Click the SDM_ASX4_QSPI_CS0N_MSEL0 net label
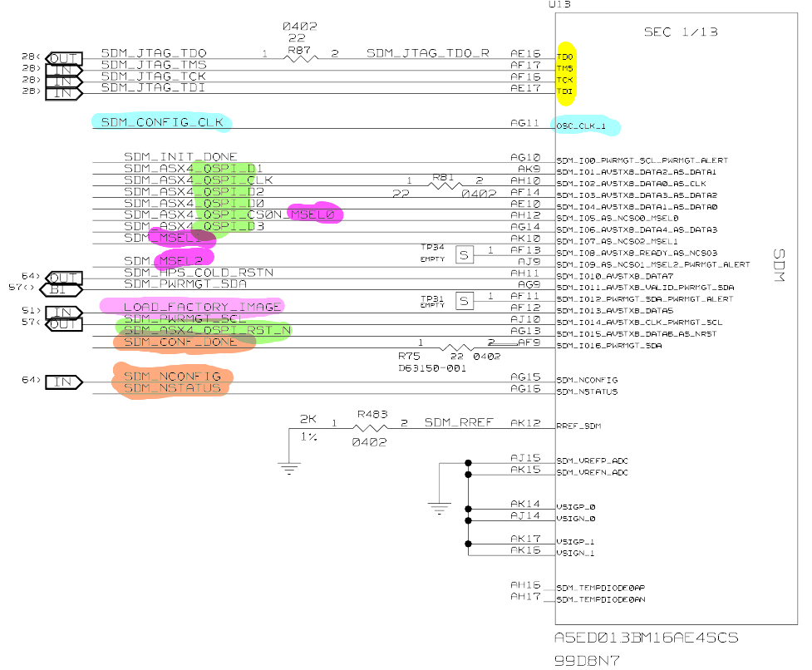The image size is (812, 670). tap(229, 214)
